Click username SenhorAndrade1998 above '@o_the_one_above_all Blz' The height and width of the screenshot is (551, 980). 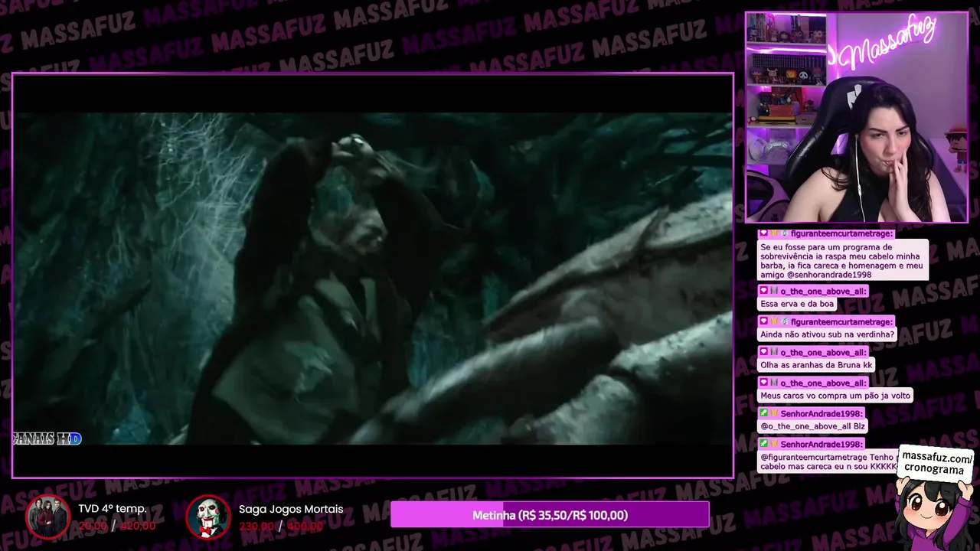pyautogui.click(x=822, y=414)
